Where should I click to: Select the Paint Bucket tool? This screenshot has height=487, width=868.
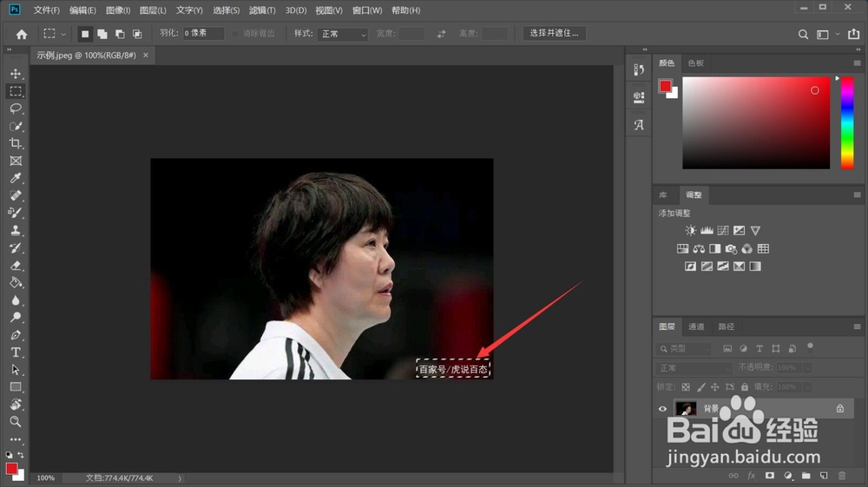pyautogui.click(x=16, y=283)
